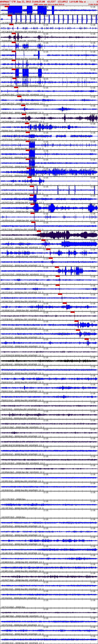Select the CN.EDB EHZ trace label
The width and height of the screenshot is (98, 644).
[x=22, y=320]
